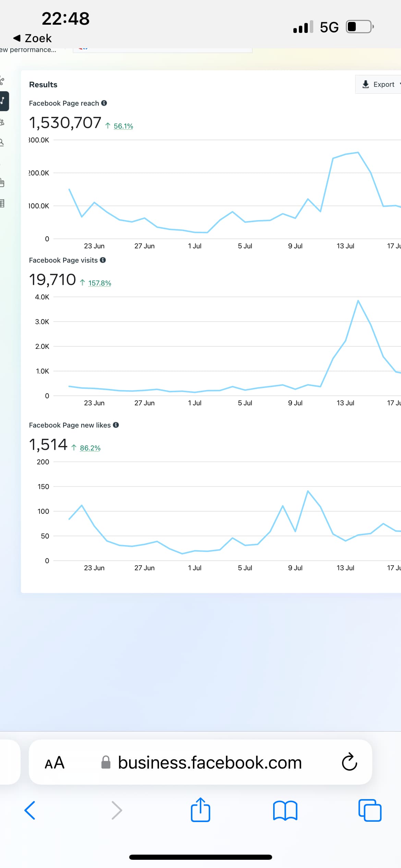Tap the Safari share icon
This screenshot has width=401, height=868.
tap(200, 810)
